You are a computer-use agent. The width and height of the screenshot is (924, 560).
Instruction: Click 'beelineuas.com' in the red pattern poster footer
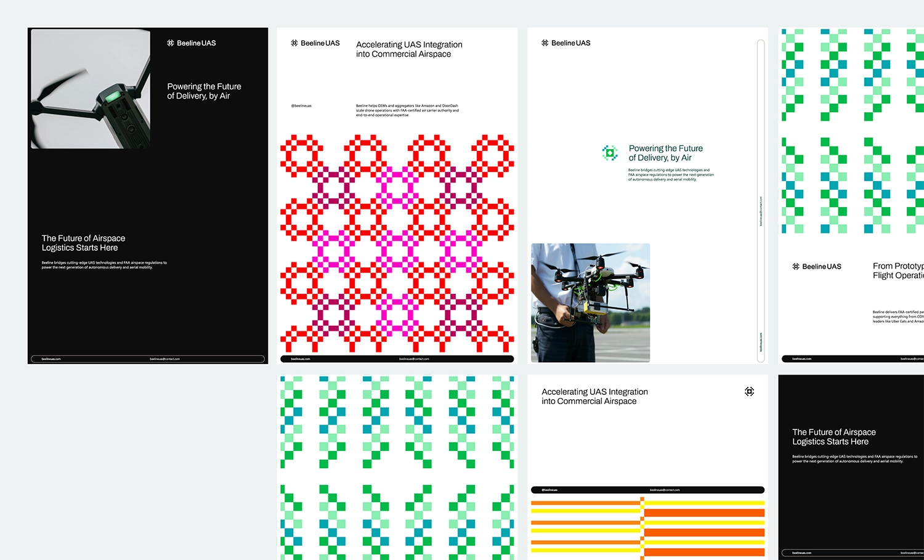(301, 359)
